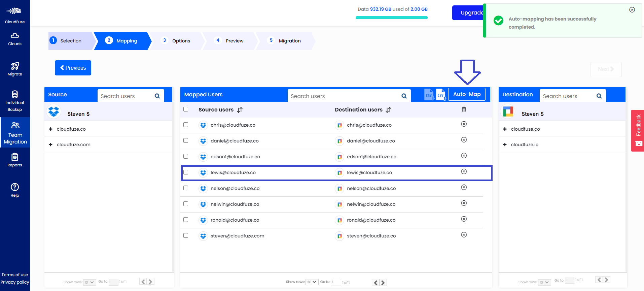
Task: Go to next page of Mapped Users
Action: [x=383, y=283]
